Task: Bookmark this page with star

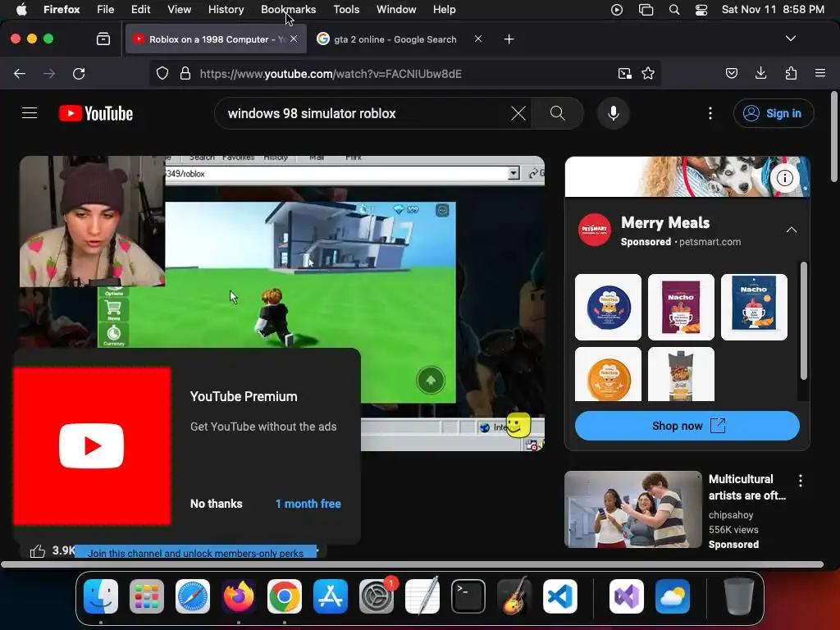Action: tap(648, 74)
